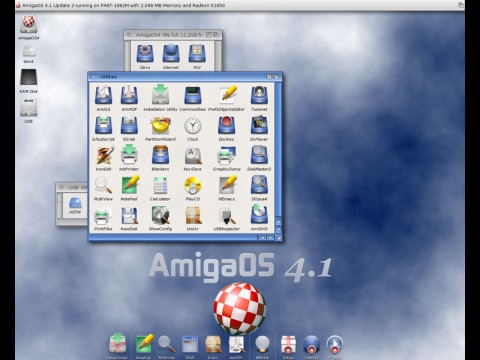Open the Commodities drawer

tap(193, 95)
